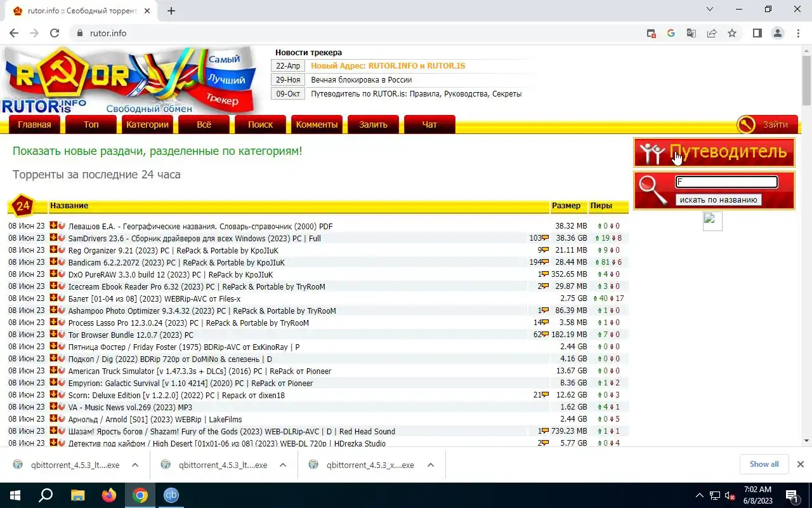This screenshot has height=508, width=812.
Task: Open news link 'Вечная блокировка в России'
Action: 361,80
